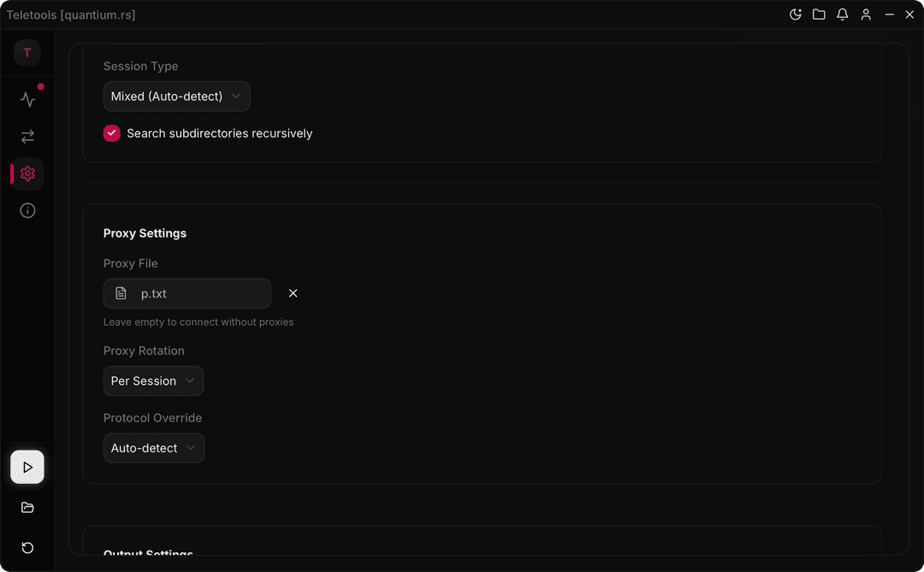This screenshot has height=572, width=924.
Task: Open the user account icon
Action: tap(866, 15)
